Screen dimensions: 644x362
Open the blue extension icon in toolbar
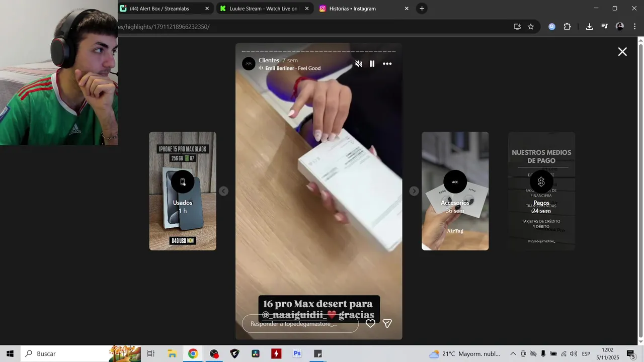552,27
